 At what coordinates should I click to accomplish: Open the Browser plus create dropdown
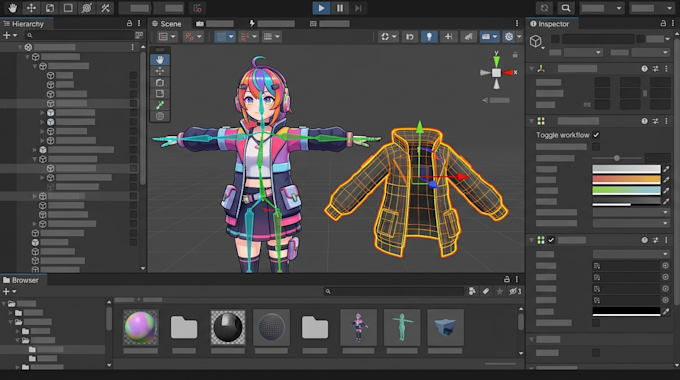pyautogui.click(x=9, y=292)
